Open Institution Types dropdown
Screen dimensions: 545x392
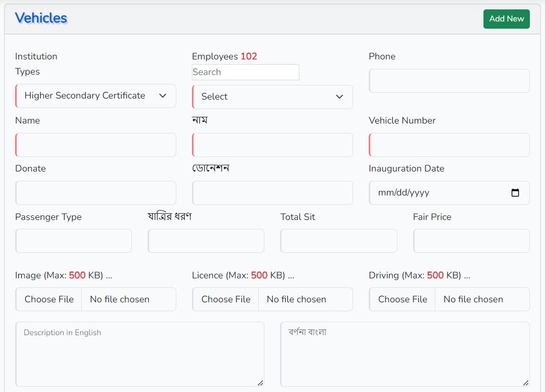coord(96,96)
